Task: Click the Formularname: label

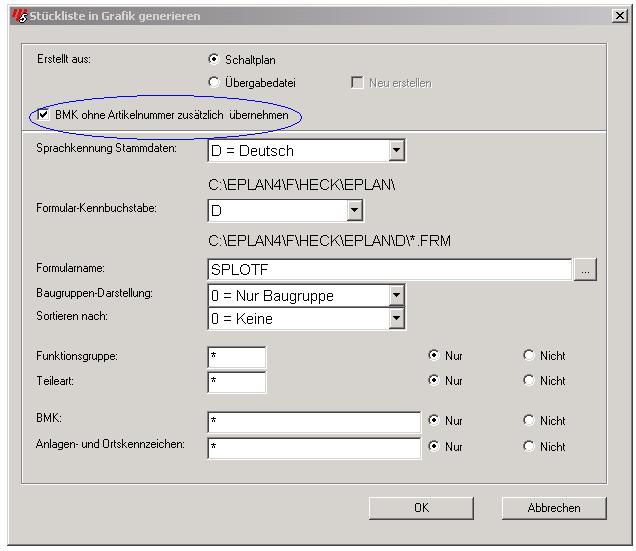Action: point(71,268)
